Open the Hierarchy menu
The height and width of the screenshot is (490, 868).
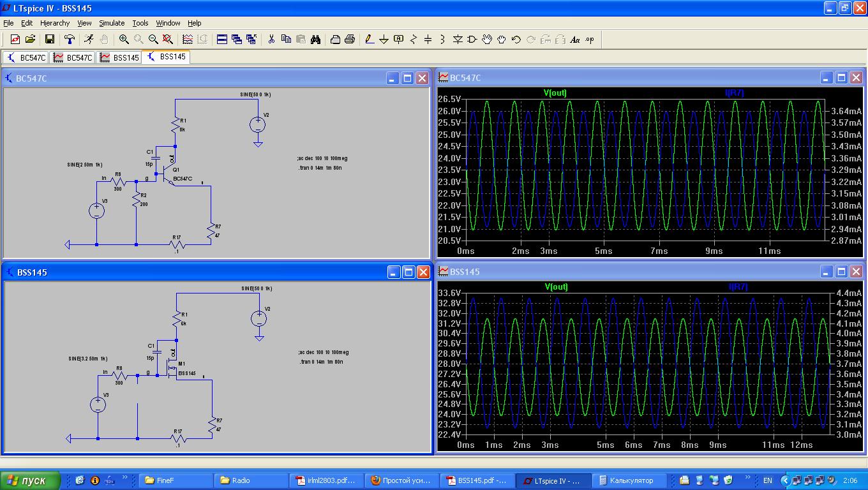coord(55,23)
